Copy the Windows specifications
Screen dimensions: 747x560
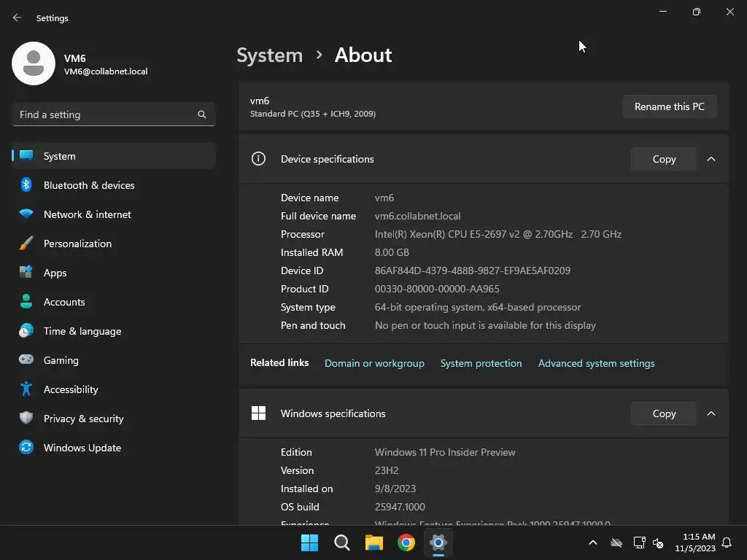[664, 413]
